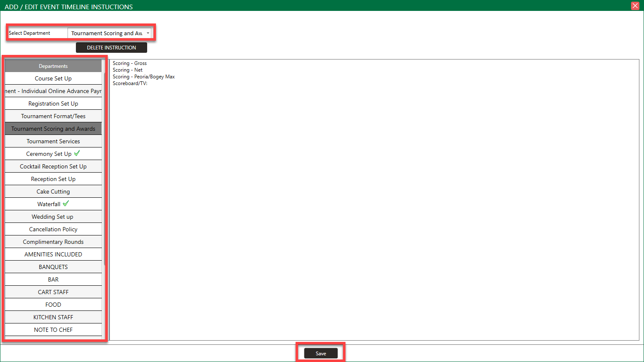644x362 pixels.
Task: Select Tournament Format/Tees row
Action: point(53,116)
